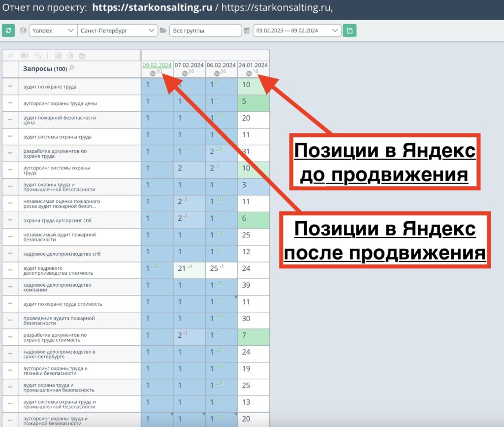Click the position 13 cell under 24.01.2024
Viewport: 504px width, 427px height.
click(253, 404)
